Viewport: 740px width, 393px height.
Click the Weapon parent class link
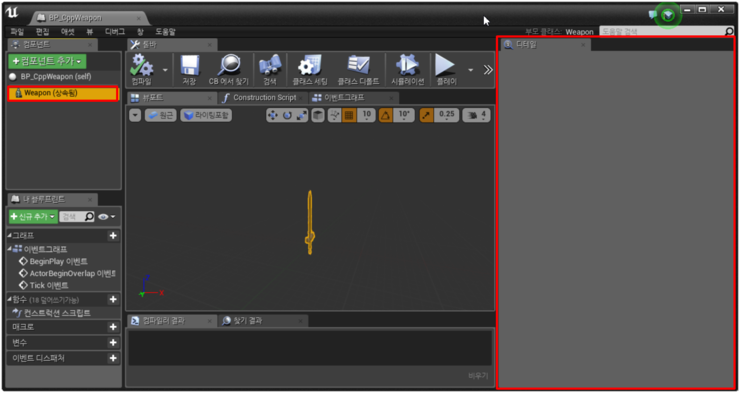coord(579,32)
